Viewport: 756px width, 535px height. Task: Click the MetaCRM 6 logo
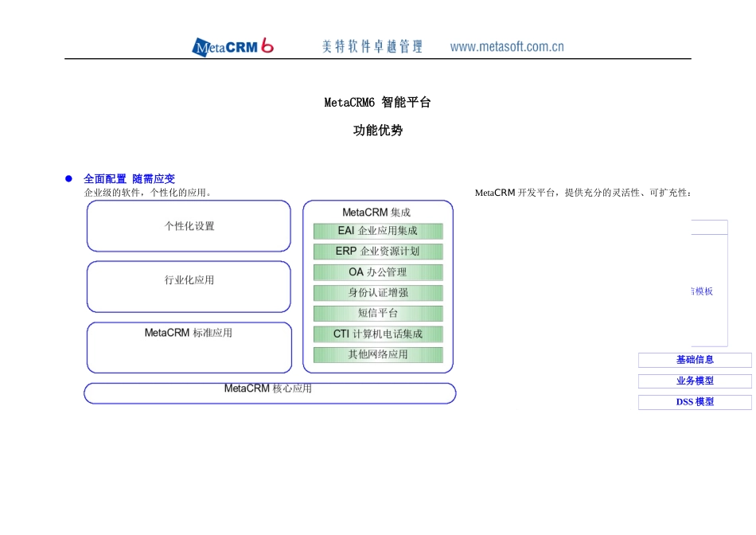(x=233, y=47)
